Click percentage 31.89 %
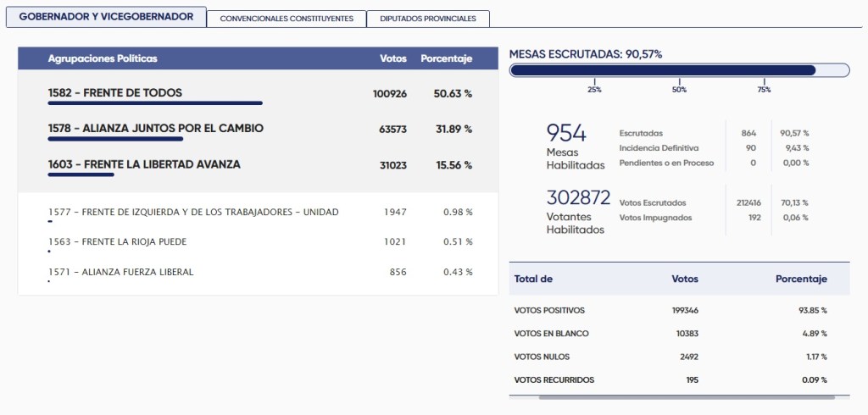868x415 pixels. pyautogui.click(x=453, y=130)
